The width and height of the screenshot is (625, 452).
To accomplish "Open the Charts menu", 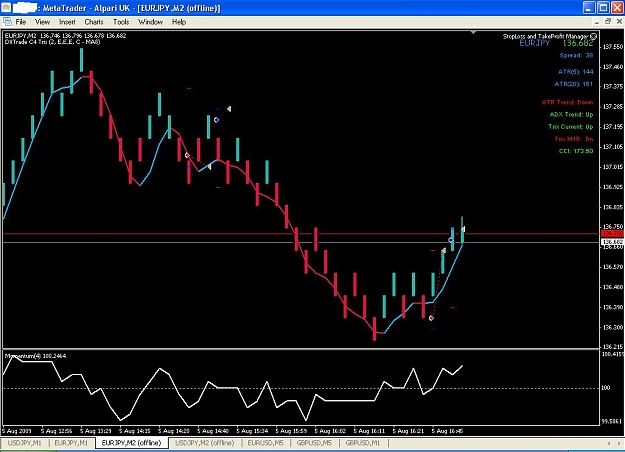I will (x=94, y=22).
